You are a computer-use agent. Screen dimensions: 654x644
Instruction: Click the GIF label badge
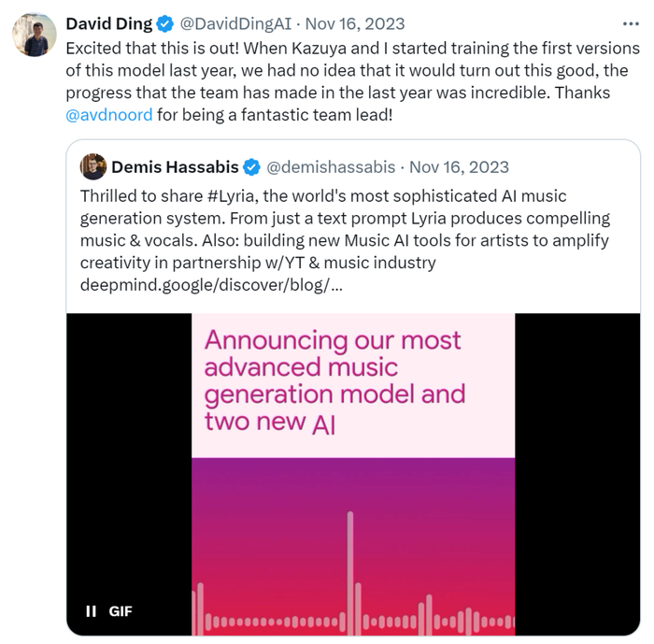(x=121, y=611)
